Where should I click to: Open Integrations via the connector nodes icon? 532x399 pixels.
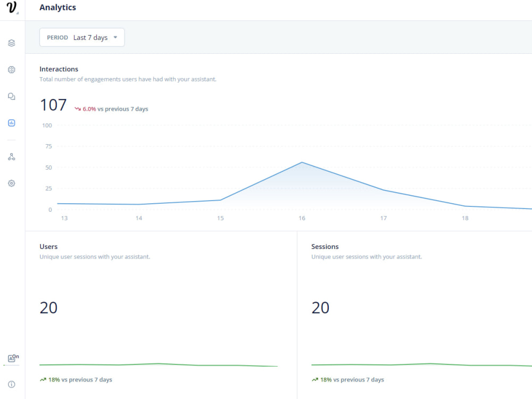[11, 156]
